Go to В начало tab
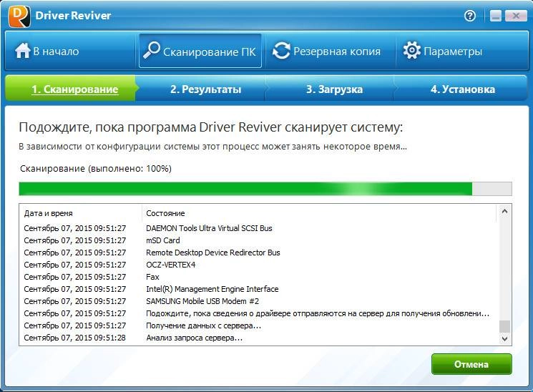 coord(71,51)
